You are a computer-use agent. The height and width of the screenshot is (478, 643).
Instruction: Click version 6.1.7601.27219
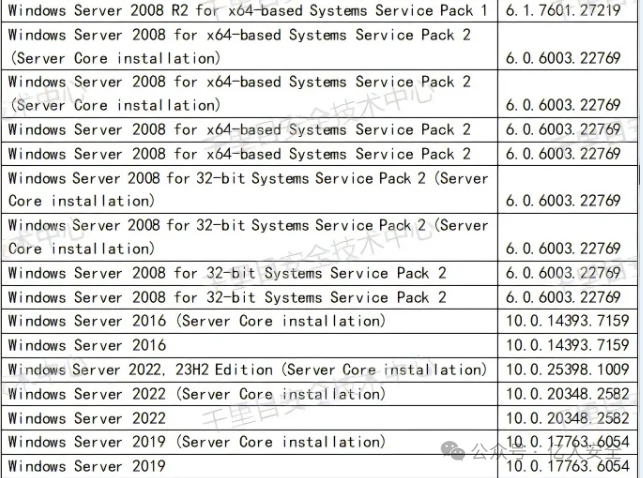(x=563, y=11)
